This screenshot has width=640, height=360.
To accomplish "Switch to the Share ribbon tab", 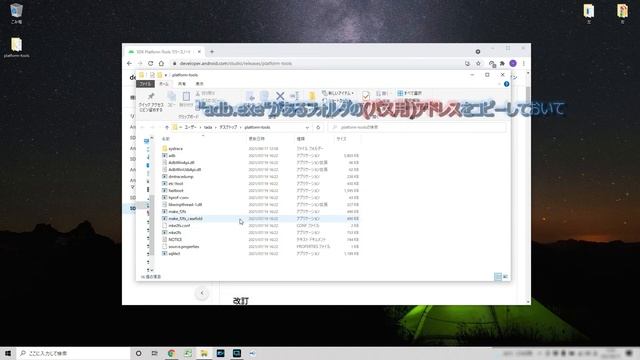I will [182, 84].
